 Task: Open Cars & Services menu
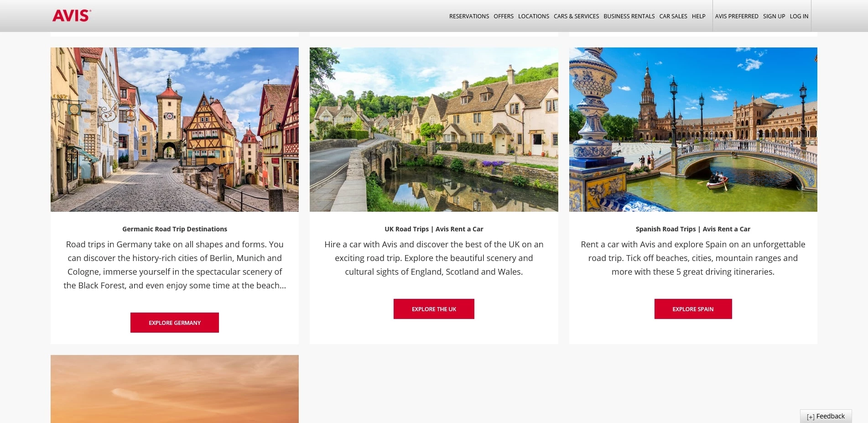(576, 16)
